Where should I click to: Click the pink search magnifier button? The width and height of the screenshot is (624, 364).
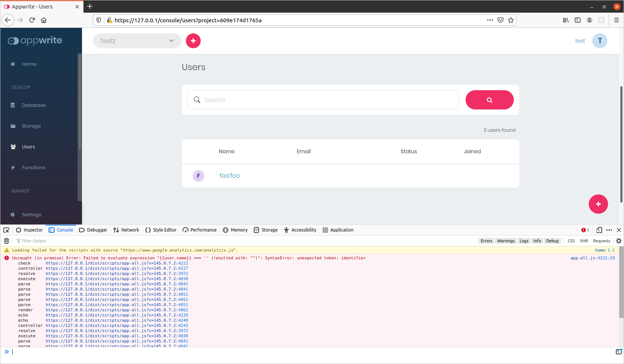coord(490,100)
